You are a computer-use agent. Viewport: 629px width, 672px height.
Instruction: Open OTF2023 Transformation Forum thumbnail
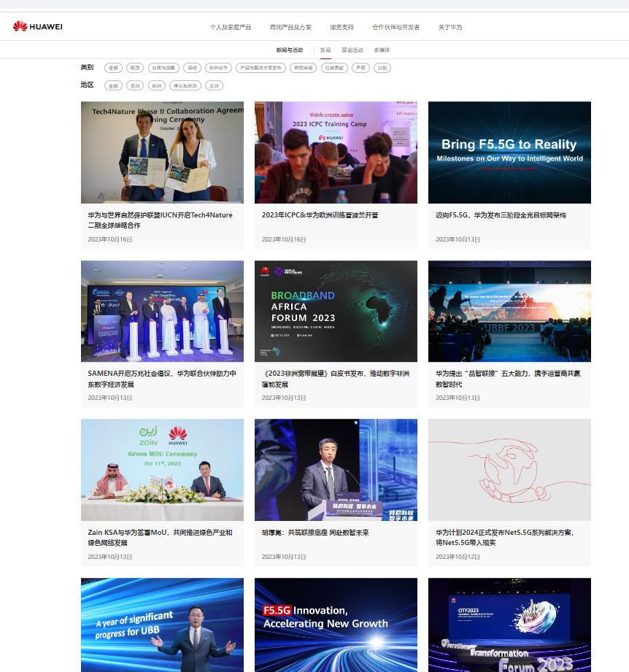(509, 625)
